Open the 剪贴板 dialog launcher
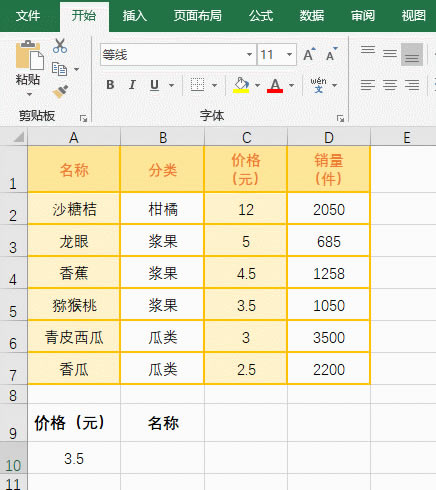The image size is (436, 490). pos(83,118)
